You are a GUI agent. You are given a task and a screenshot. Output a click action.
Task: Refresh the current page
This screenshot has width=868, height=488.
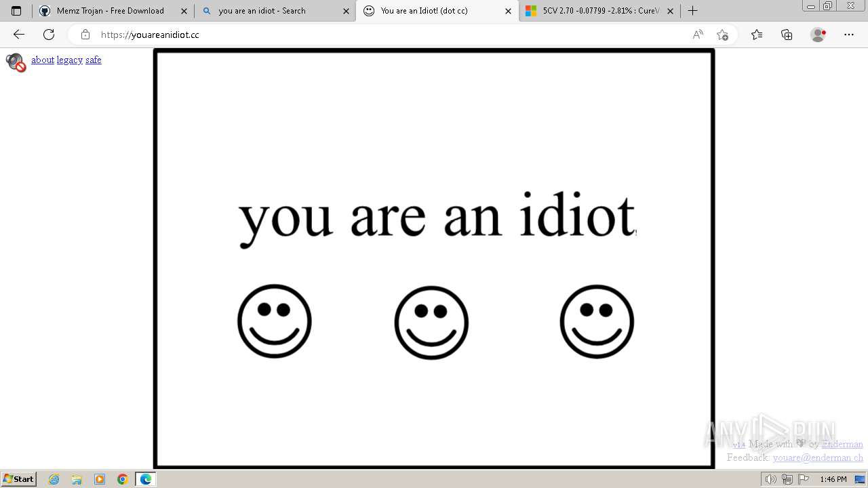[49, 35]
